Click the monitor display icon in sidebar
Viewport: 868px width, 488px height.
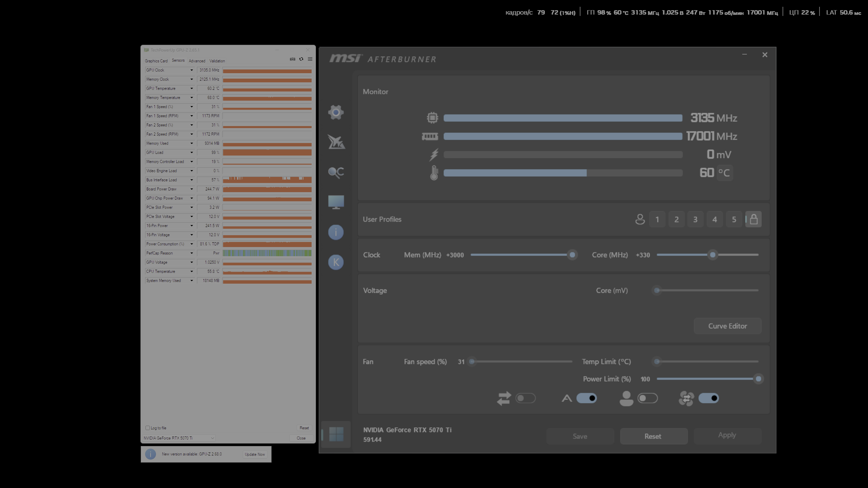click(336, 202)
